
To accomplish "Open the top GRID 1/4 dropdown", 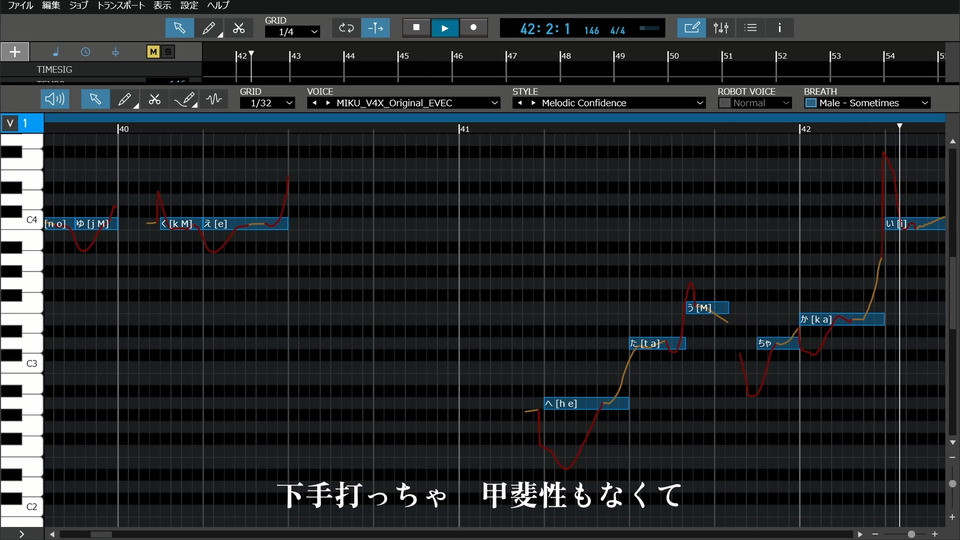I will tap(292, 32).
